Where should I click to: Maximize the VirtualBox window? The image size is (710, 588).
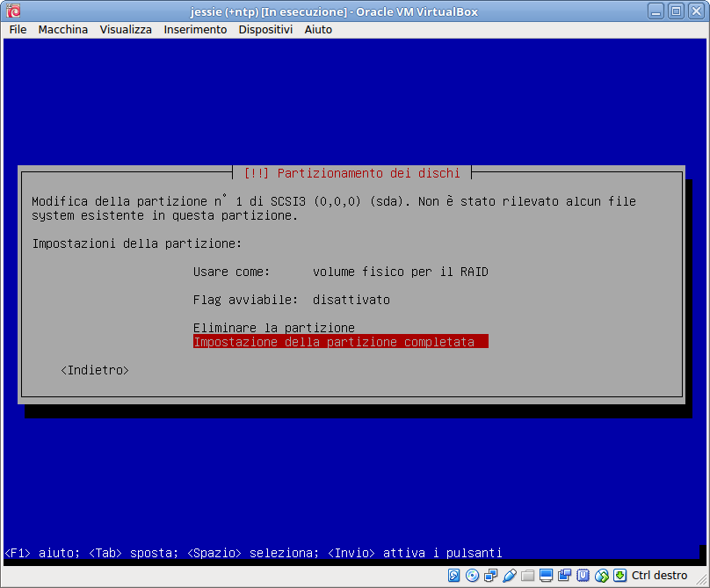(x=676, y=11)
